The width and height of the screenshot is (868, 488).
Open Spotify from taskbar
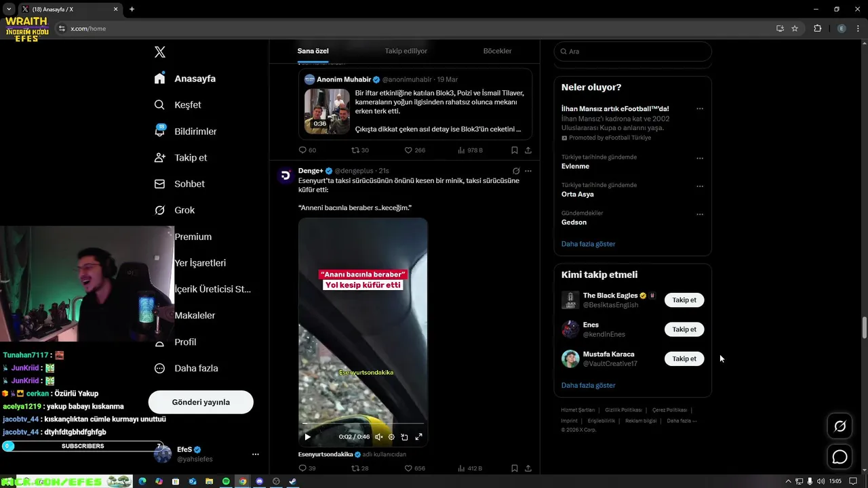(226, 481)
